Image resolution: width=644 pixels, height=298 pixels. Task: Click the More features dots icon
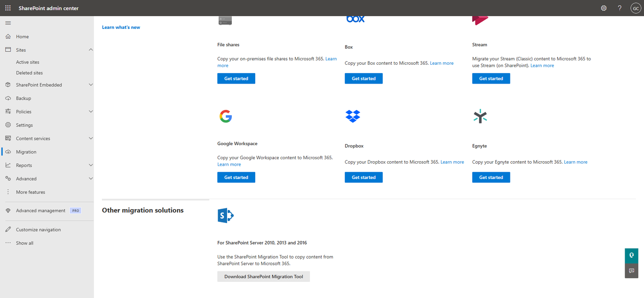click(x=8, y=192)
